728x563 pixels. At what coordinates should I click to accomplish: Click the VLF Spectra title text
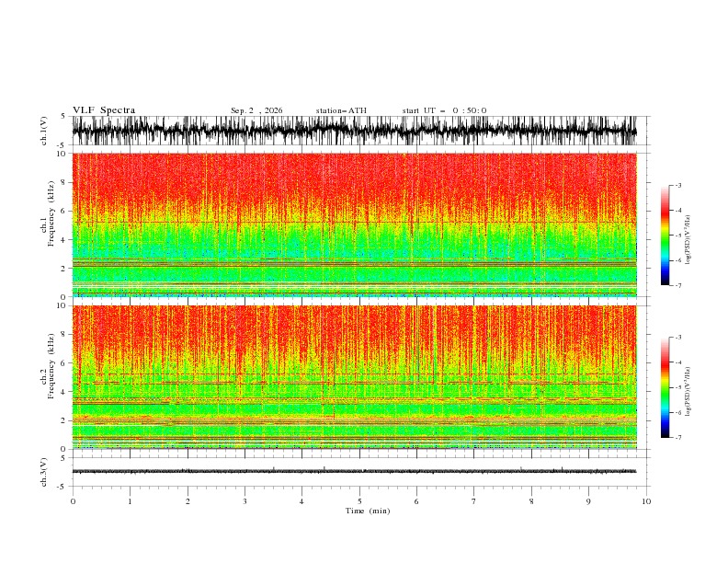click(x=104, y=110)
